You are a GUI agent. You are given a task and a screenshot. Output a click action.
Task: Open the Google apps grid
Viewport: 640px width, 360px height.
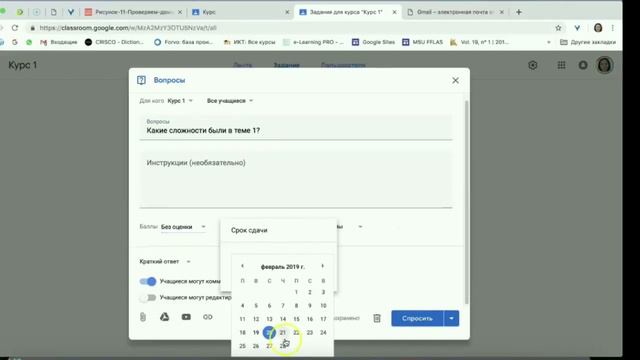click(561, 65)
